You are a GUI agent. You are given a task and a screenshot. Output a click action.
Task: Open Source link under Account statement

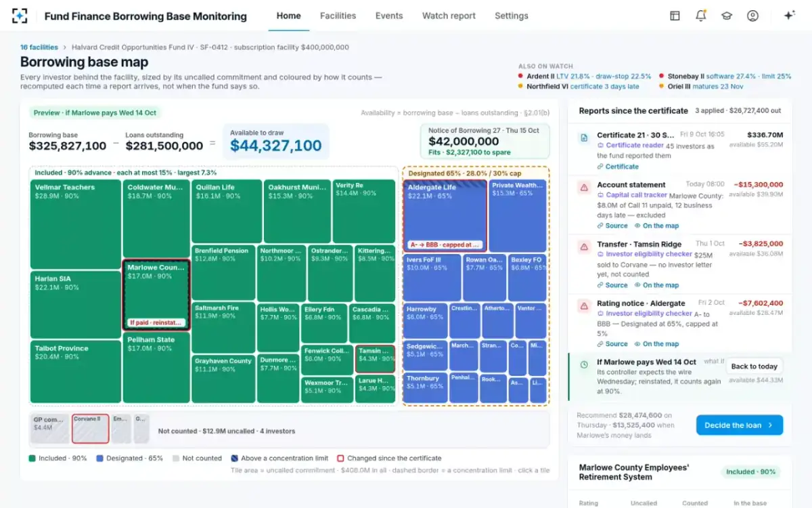[x=612, y=226]
